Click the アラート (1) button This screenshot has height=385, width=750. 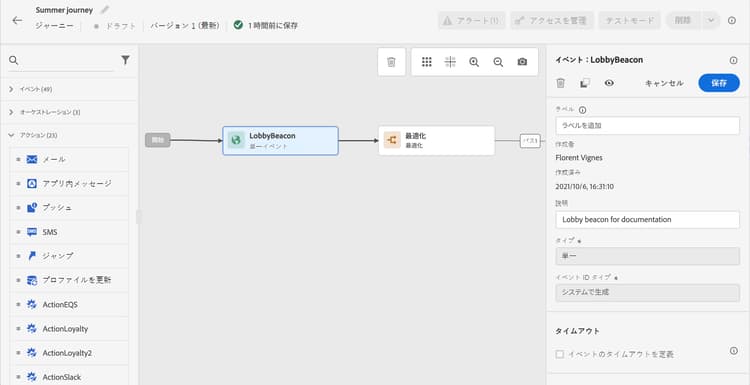coord(472,21)
